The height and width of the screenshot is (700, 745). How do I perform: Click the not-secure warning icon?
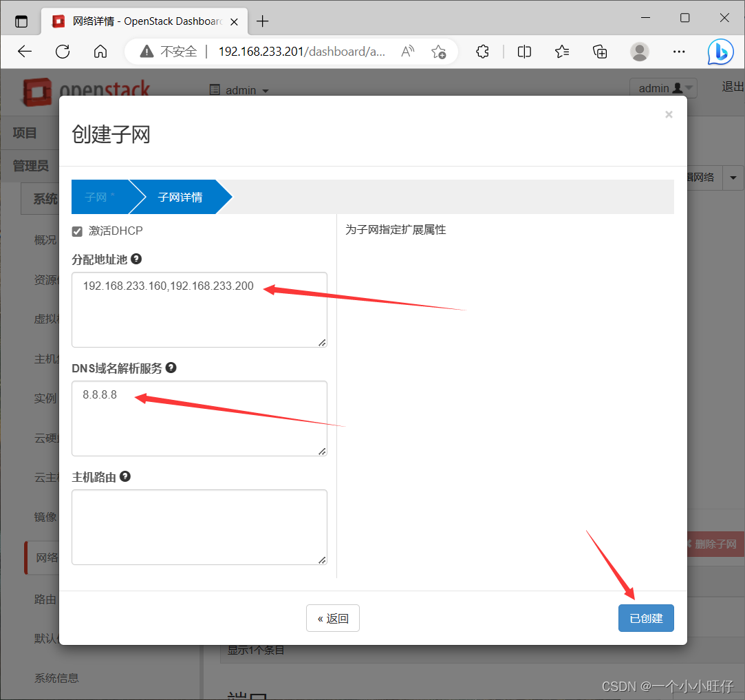pyautogui.click(x=147, y=52)
